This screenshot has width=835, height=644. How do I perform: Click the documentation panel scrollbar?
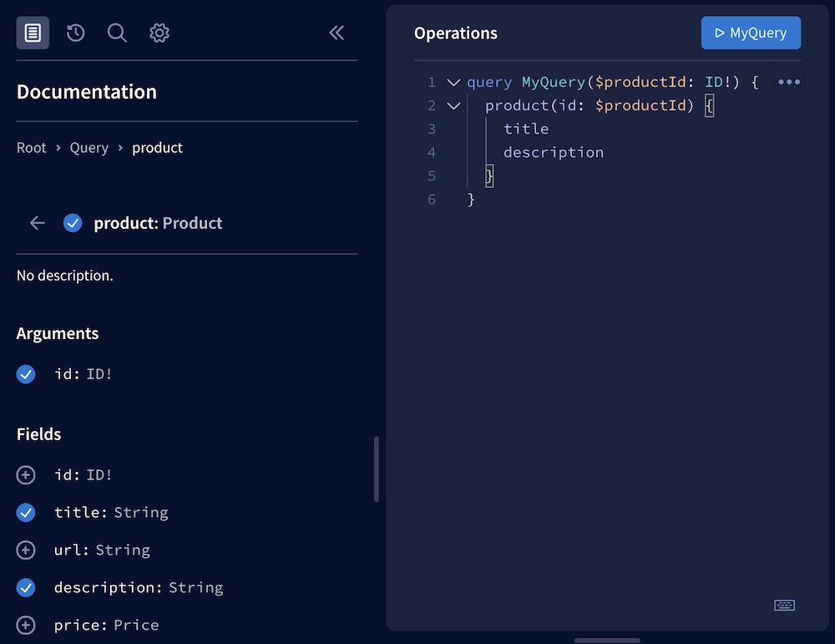[377, 469]
